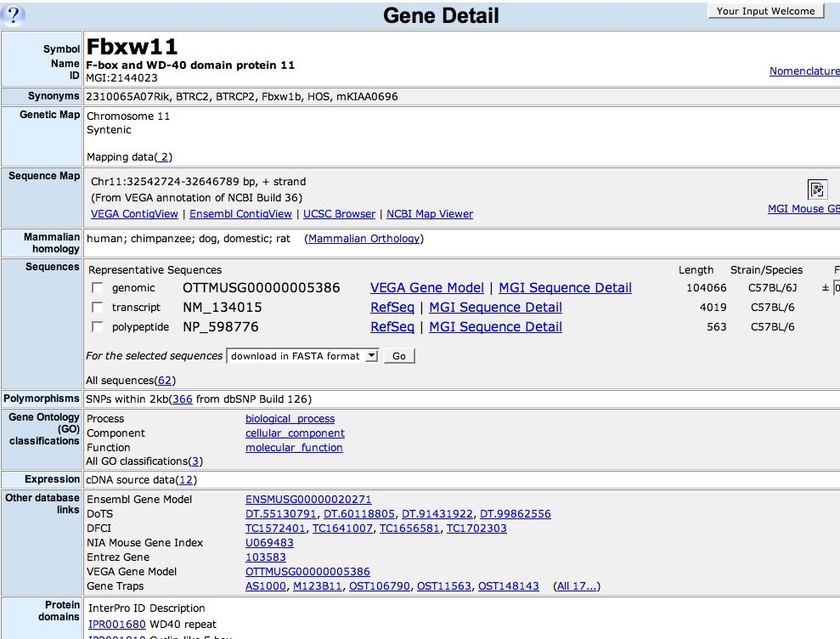The height and width of the screenshot is (639, 840).
Task: Open the help question mark icon
Action: tap(14, 14)
